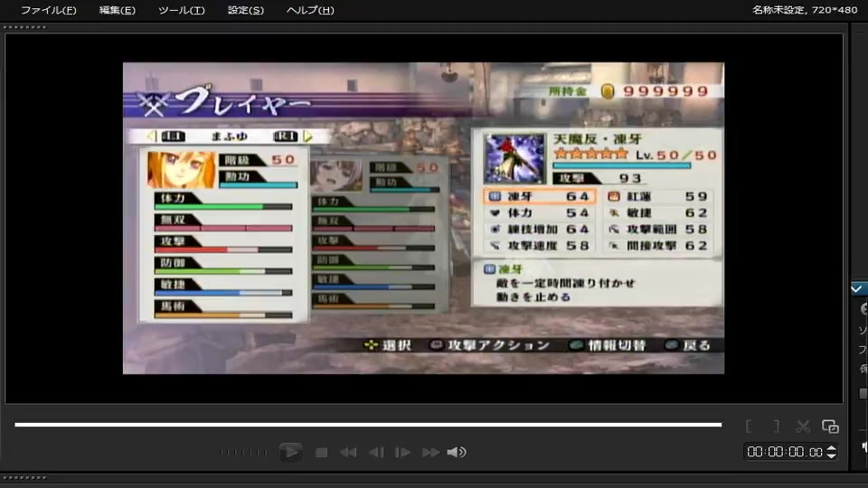Screen dimensions: 868x488
Task: Set mark-out with right bracket icon
Action: pyautogui.click(x=776, y=426)
